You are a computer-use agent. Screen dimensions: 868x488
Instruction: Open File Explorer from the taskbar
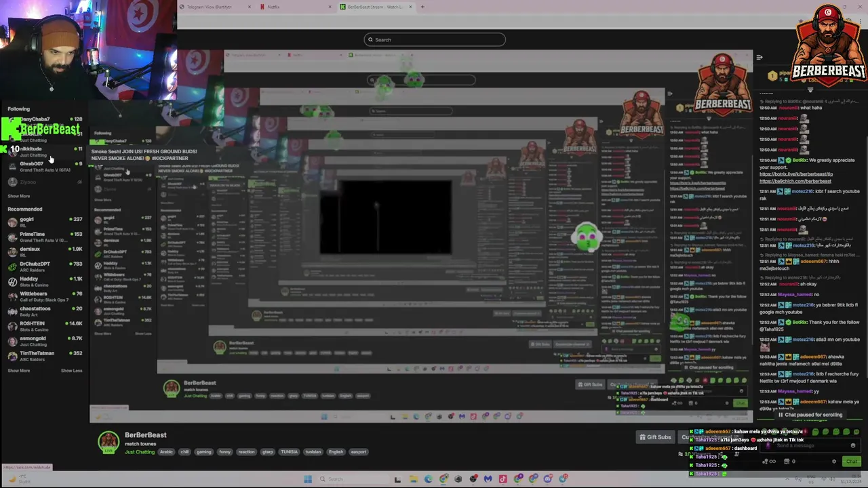412,479
